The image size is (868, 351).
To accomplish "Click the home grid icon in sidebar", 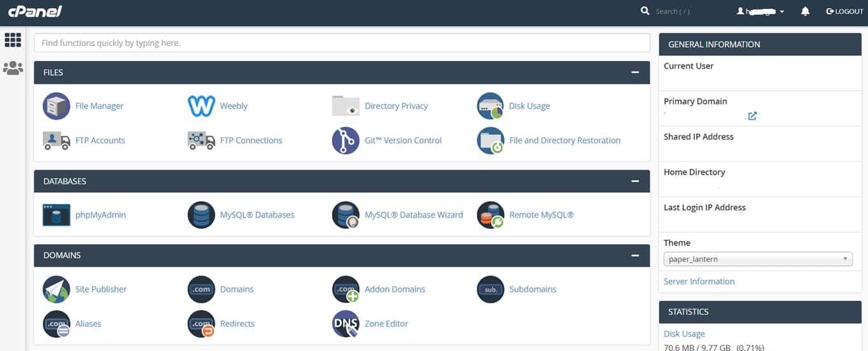I will [x=13, y=40].
